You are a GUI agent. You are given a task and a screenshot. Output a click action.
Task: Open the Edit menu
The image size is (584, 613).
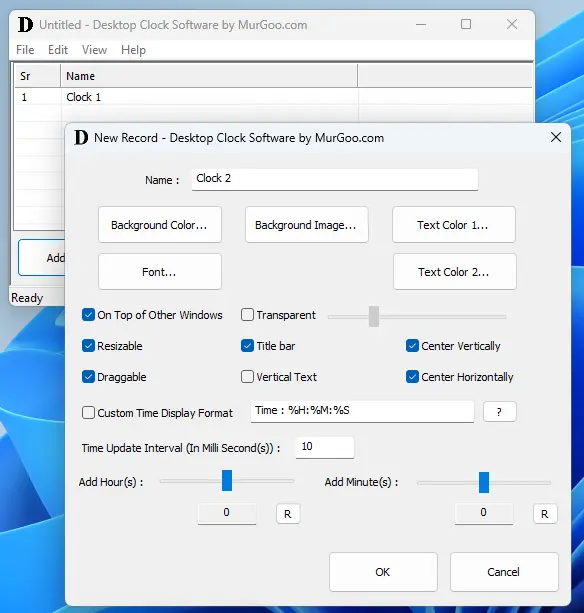coord(58,50)
